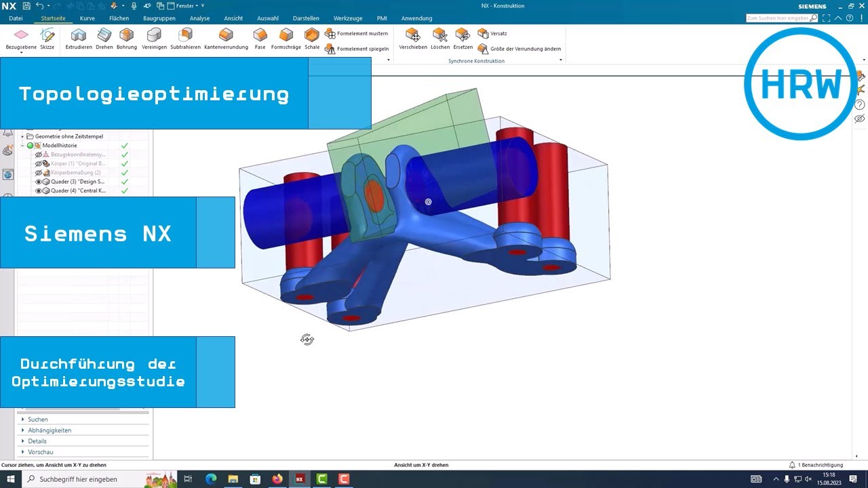Switch to the Flächen ribbon tab
This screenshot has height=488, width=868.
pos(119,18)
